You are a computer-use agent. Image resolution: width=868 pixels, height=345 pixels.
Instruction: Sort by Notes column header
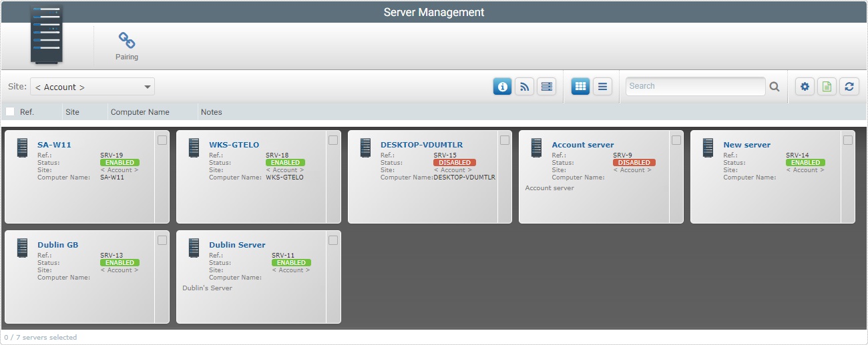(211, 112)
